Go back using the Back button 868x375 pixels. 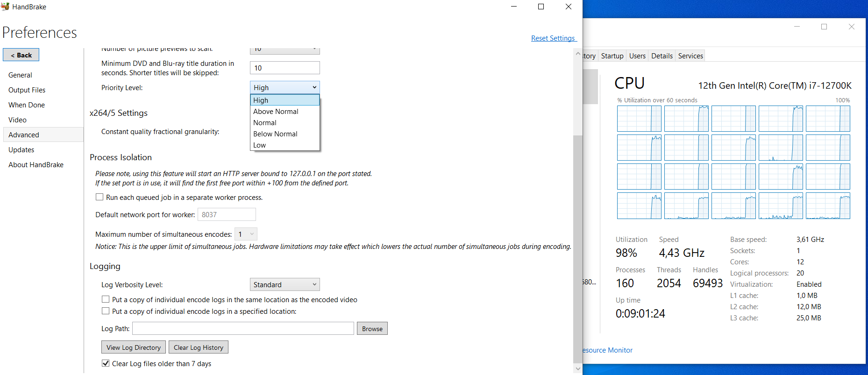21,55
